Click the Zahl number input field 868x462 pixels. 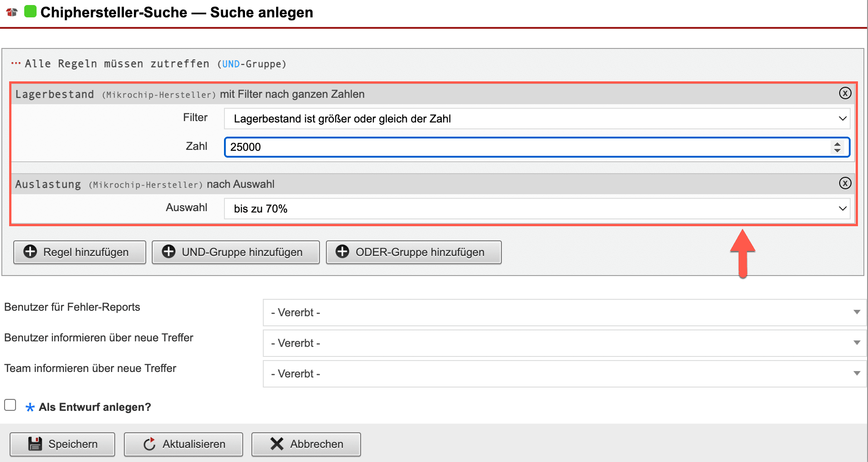[x=526, y=147]
